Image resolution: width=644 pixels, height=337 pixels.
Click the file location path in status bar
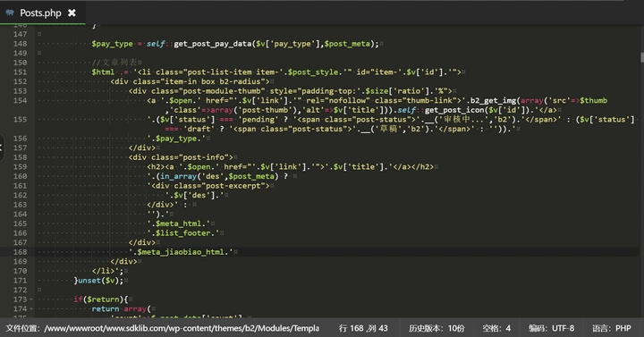[162, 328]
